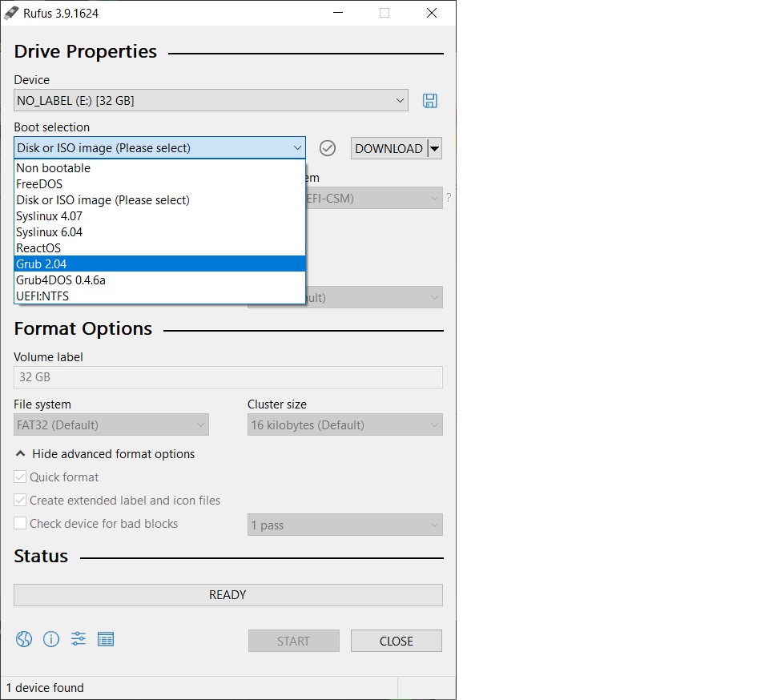This screenshot has width=769, height=700.
Task: Select FreeDOS boot option
Action: coord(159,184)
